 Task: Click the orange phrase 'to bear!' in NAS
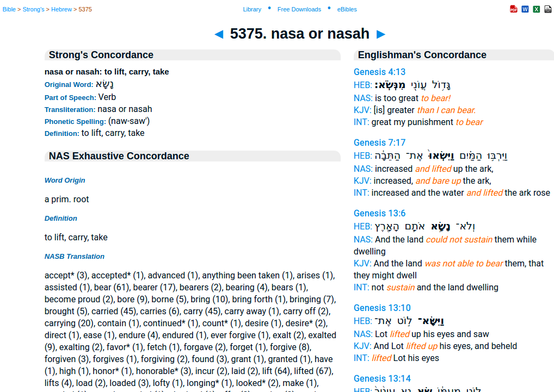[436, 98]
